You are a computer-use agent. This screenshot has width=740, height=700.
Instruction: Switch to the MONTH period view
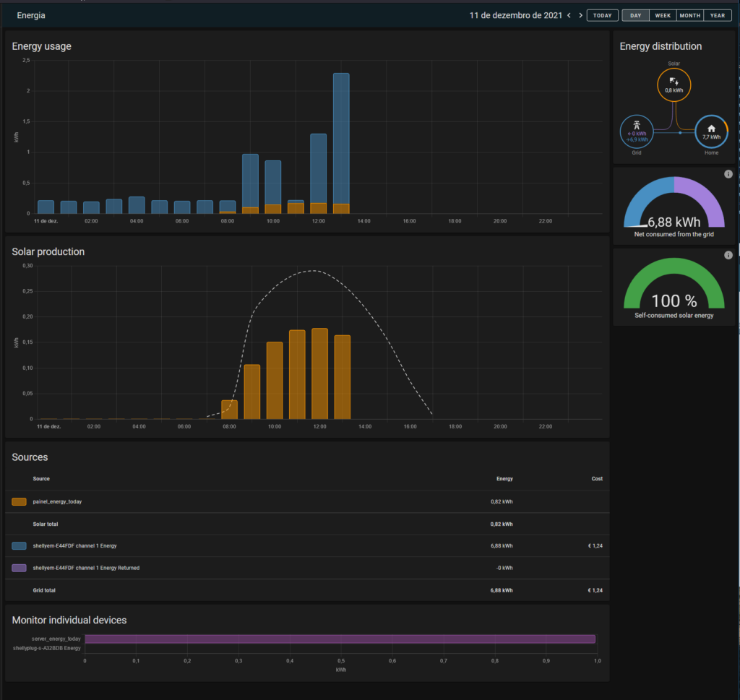coord(689,15)
